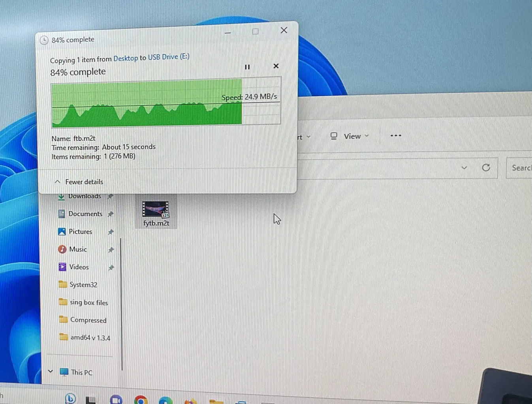Click the pin icon next to Downloads

click(110, 196)
